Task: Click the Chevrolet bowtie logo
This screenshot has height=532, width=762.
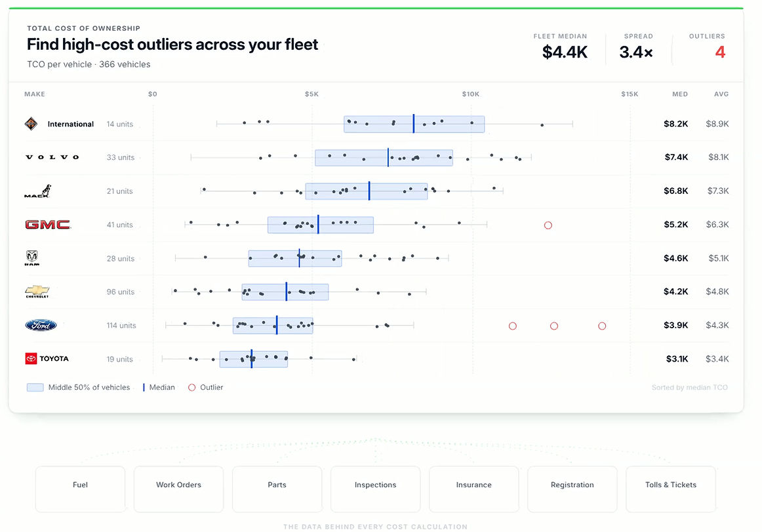Action: pos(37,292)
